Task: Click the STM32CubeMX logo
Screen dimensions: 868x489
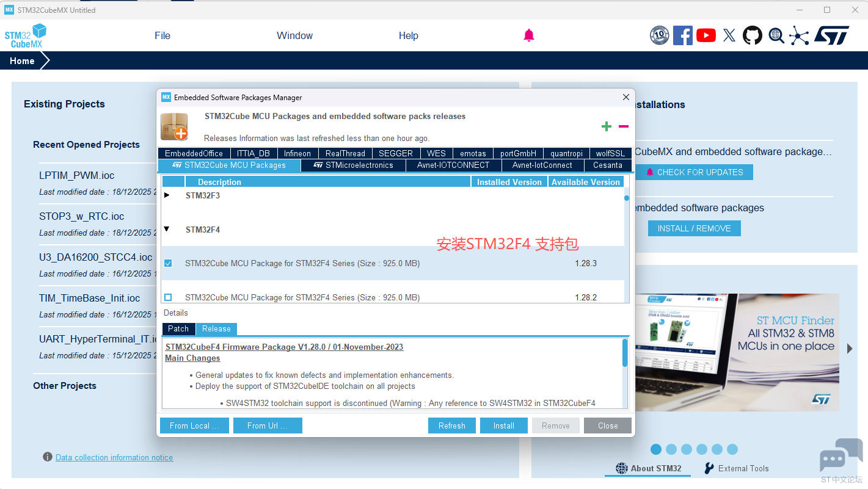Action: (x=26, y=36)
